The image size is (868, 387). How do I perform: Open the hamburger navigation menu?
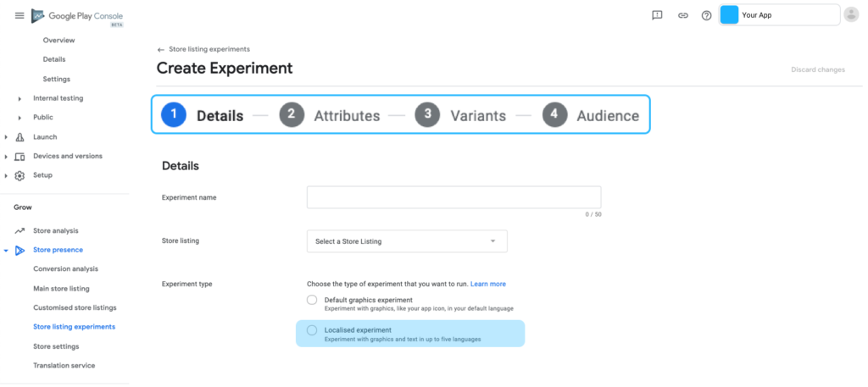pos(19,15)
